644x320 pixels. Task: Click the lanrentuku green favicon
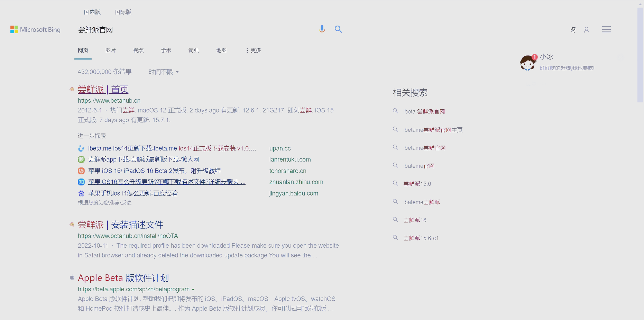81,159
